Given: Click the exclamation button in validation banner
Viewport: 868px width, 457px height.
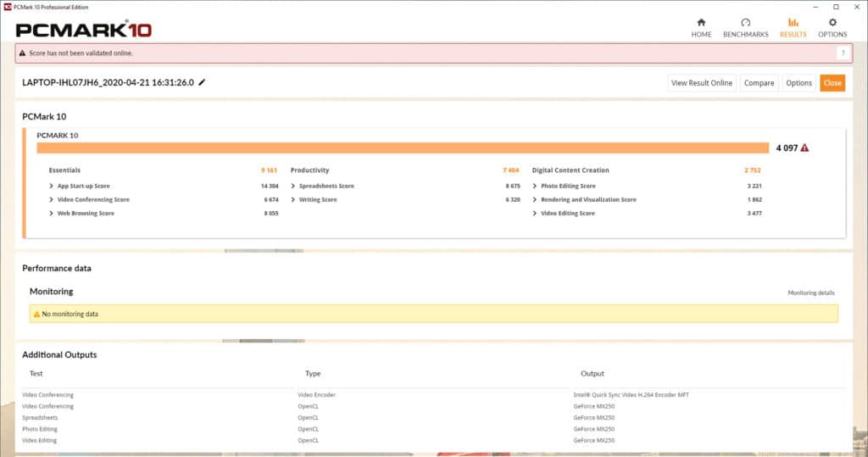Looking at the screenshot, I should [843, 53].
